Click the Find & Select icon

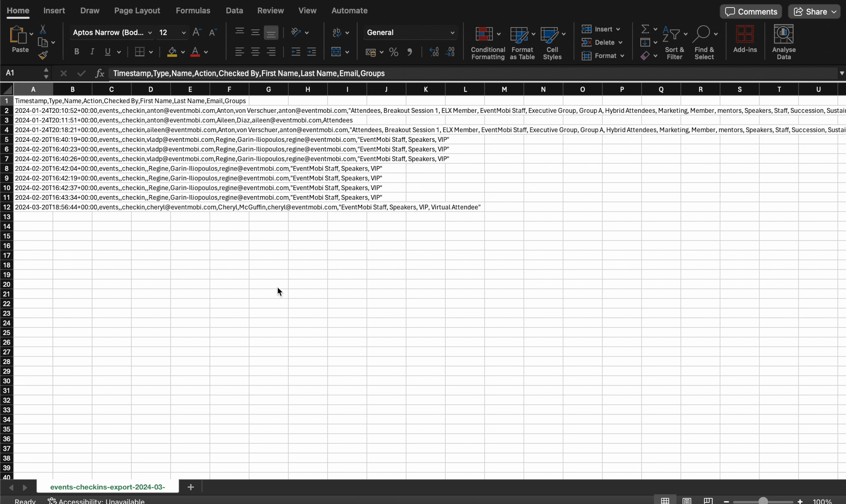pyautogui.click(x=705, y=41)
